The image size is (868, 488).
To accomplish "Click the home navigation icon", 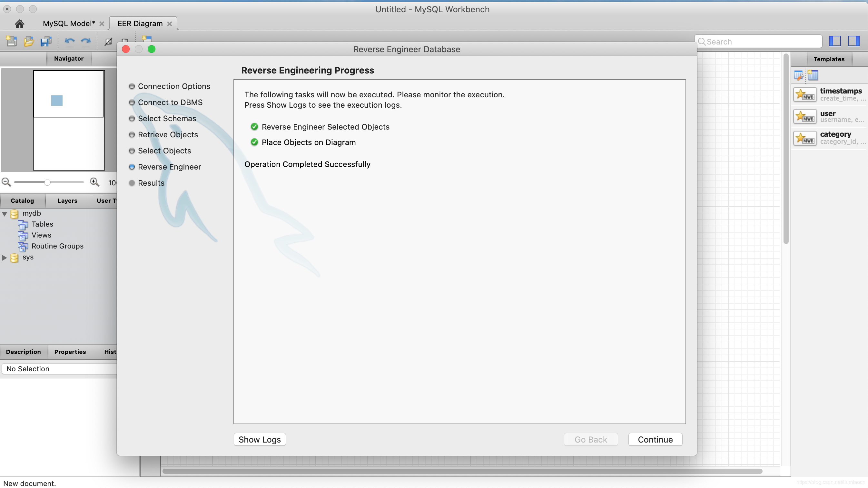I will (x=20, y=23).
